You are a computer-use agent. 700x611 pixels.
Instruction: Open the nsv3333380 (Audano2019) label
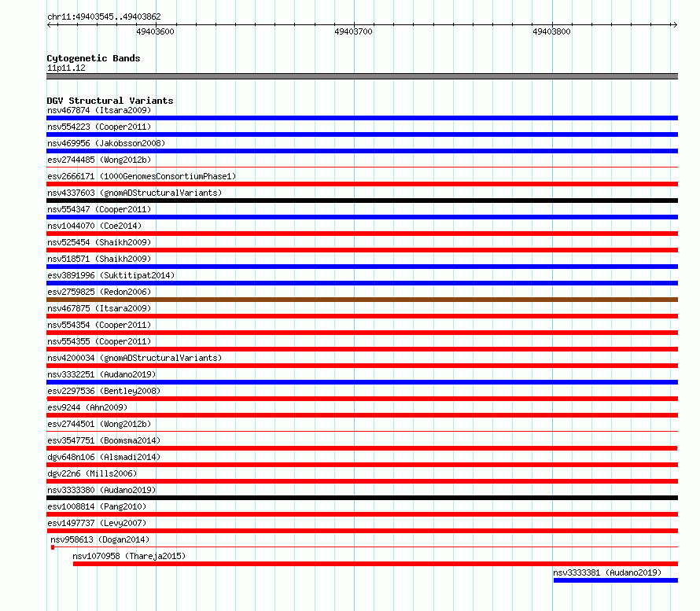101,490
